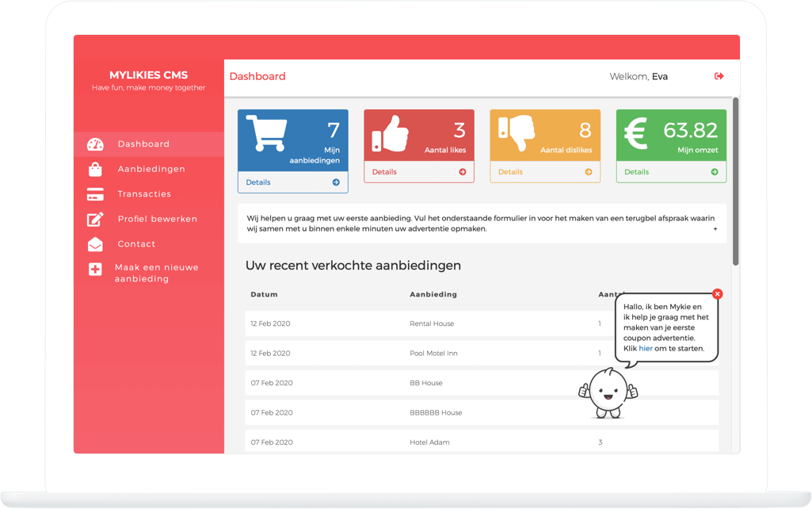This screenshot has height=509, width=812.
Task: Click the MYLIKIES CMS title
Action: point(149,75)
